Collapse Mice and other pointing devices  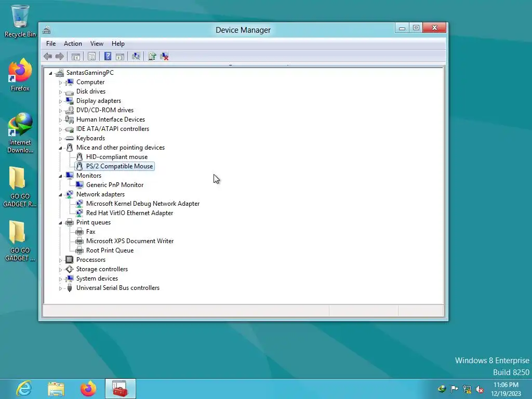point(60,148)
